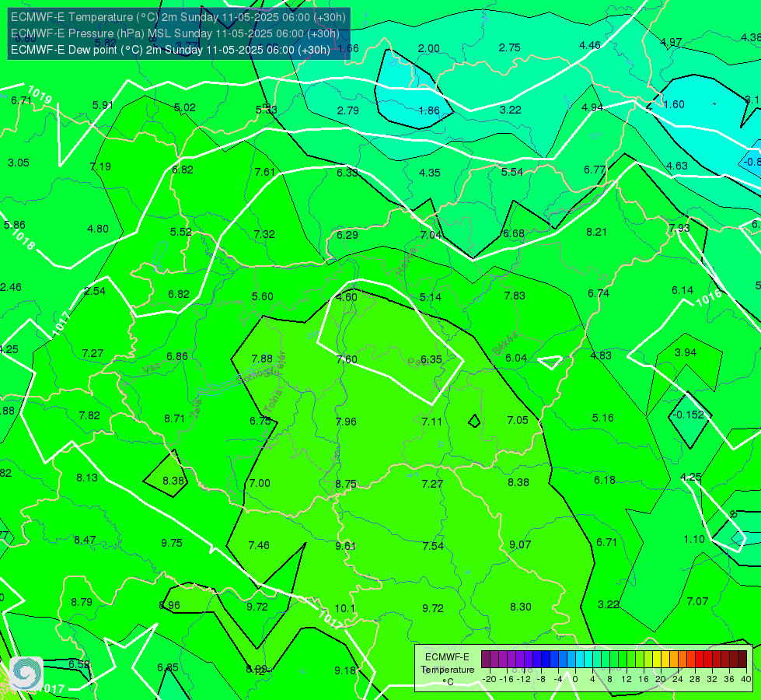Click the dew point value 7.88
Image resolution: width=761 pixels, height=700 pixels.
point(262,359)
